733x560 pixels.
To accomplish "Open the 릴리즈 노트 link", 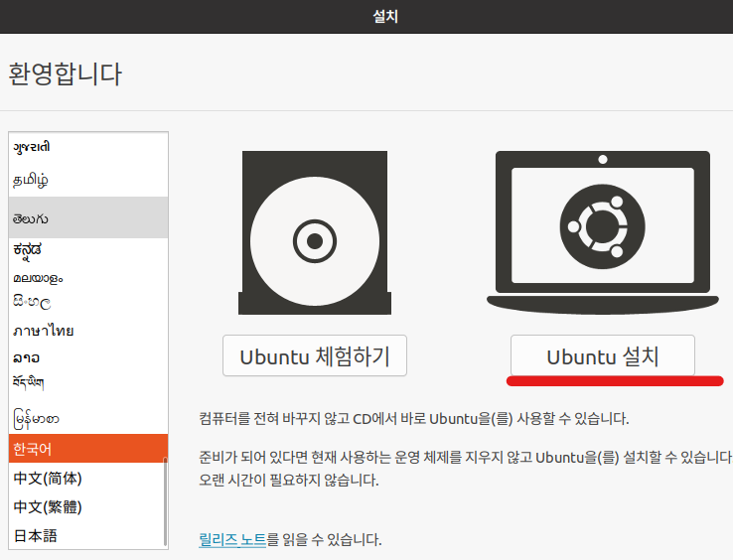I will (231, 539).
